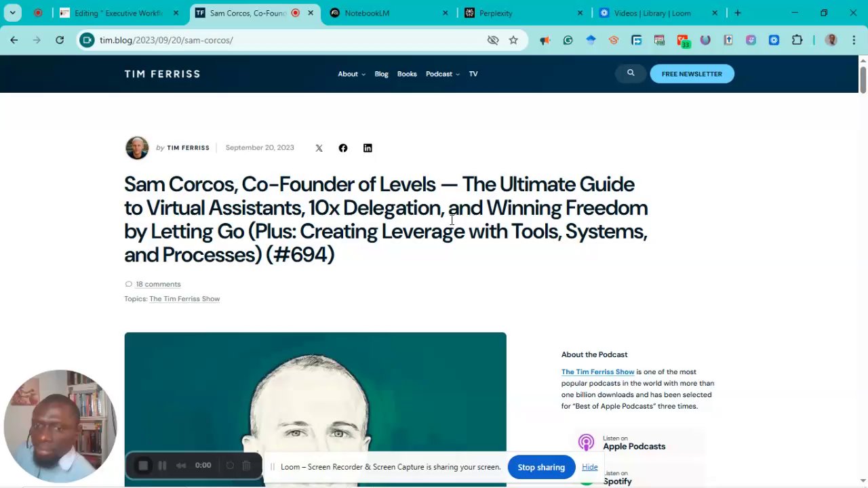The height and width of the screenshot is (488, 868).
Task: Close the NotebookLM tab
Action: [x=446, y=13]
